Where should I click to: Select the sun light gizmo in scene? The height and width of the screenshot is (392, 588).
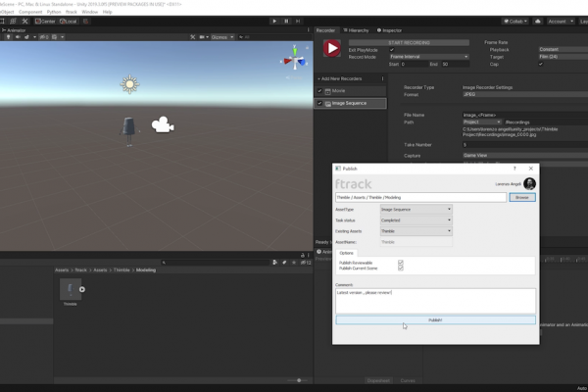[x=129, y=84]
